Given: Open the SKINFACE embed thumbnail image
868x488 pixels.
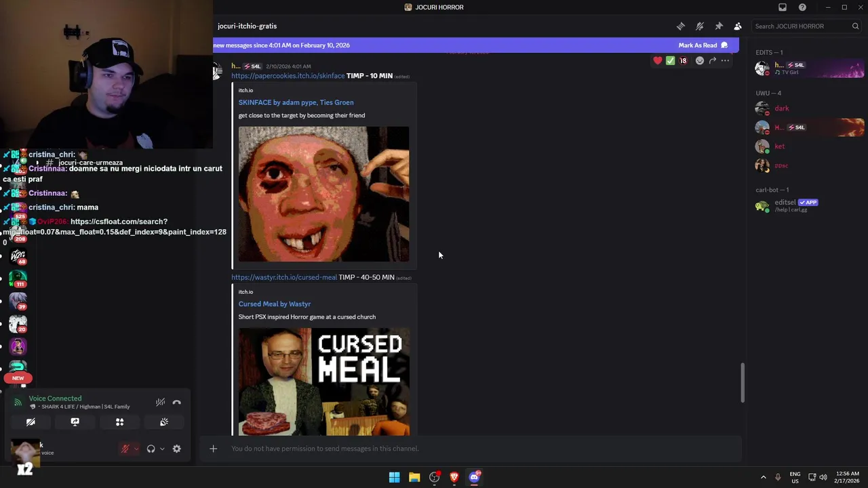Looking at the screenshot, I should (323, 194).
